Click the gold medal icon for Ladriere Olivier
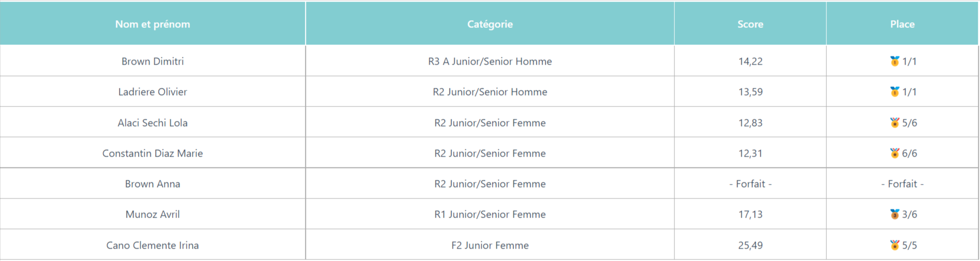 [x=894, y=91]
